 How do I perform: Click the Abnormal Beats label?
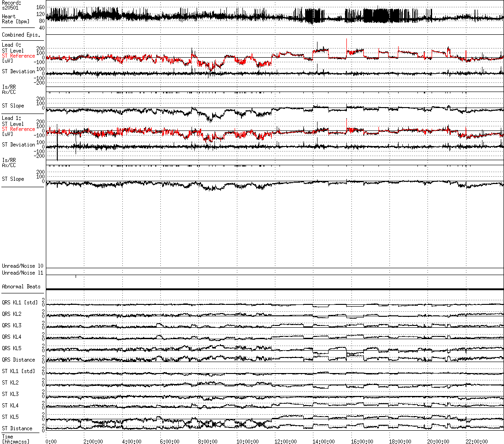point(21,287)
